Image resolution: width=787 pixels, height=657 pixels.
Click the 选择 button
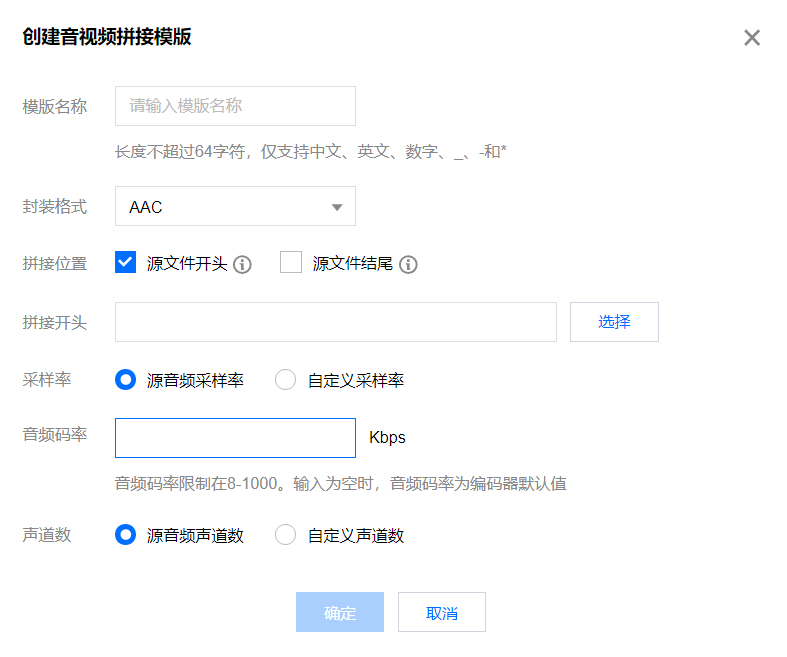tap(614, 322)
